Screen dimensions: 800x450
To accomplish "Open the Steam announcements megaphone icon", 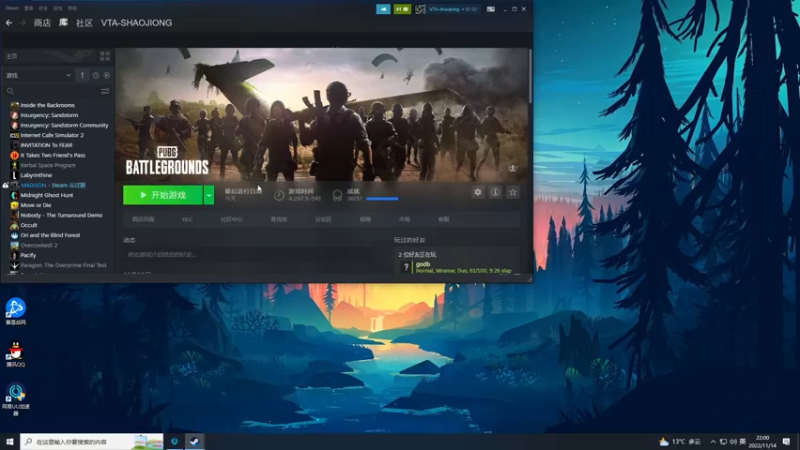I will [383, 9].
